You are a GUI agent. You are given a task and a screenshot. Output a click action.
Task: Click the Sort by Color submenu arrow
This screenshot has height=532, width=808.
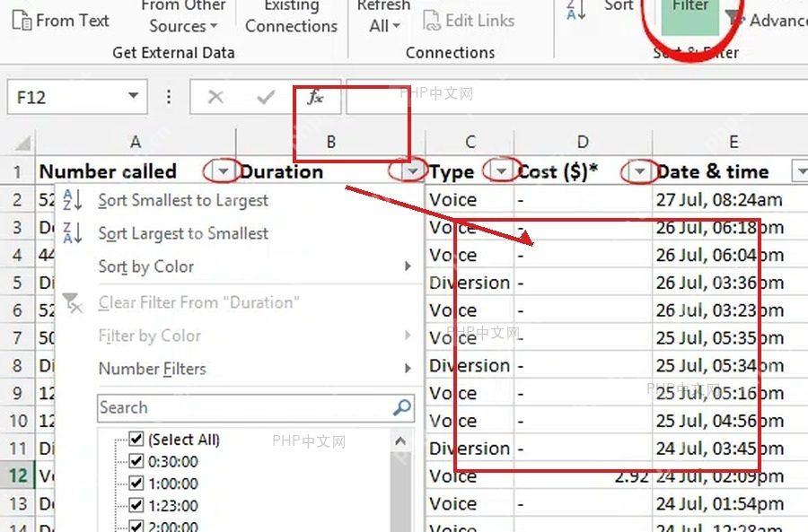coord(408,266)
